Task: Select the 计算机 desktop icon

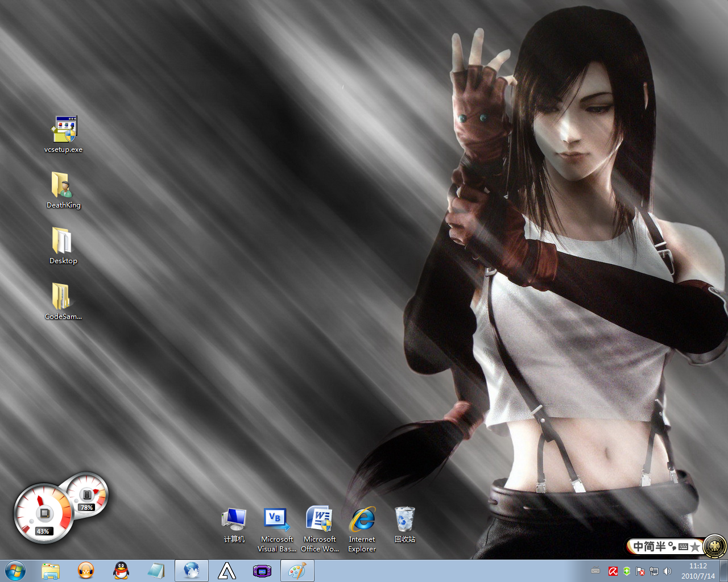Action: point(234,525)
